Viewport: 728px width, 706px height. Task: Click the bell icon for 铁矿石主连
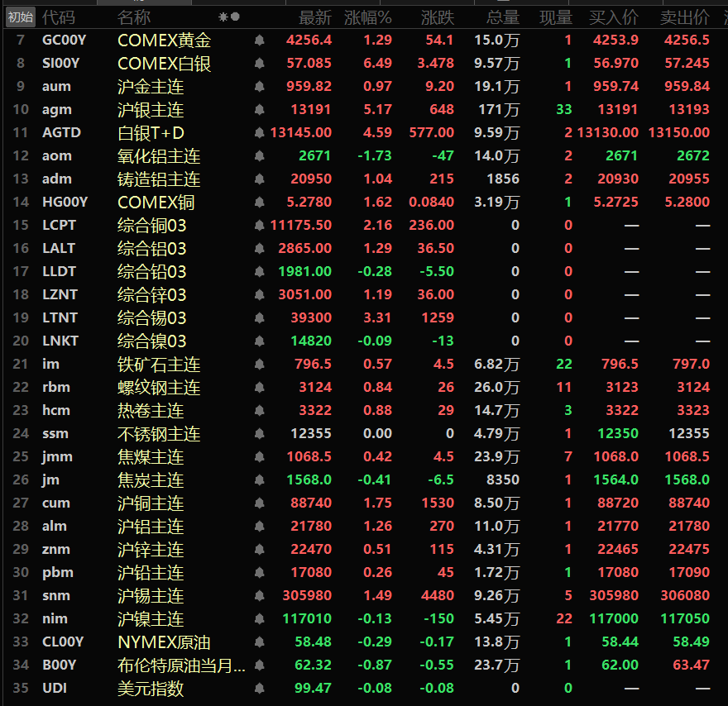[x=259, y=364]
